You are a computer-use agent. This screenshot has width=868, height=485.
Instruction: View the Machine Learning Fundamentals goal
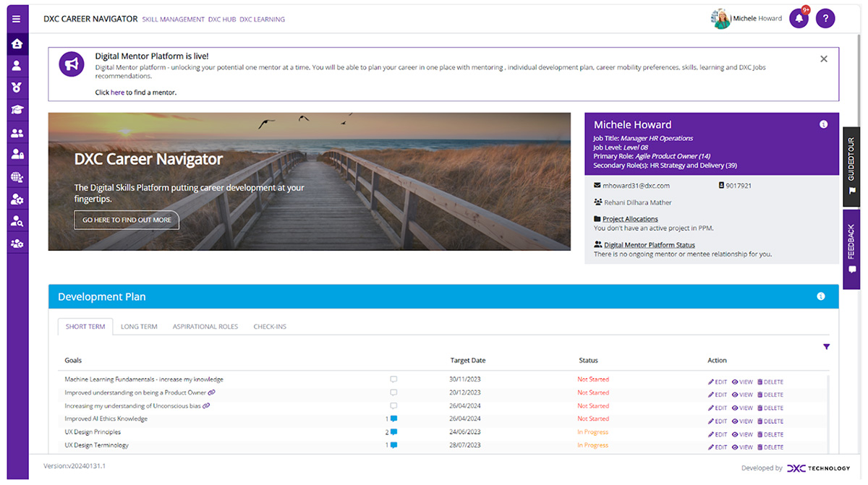pos(742,382)
